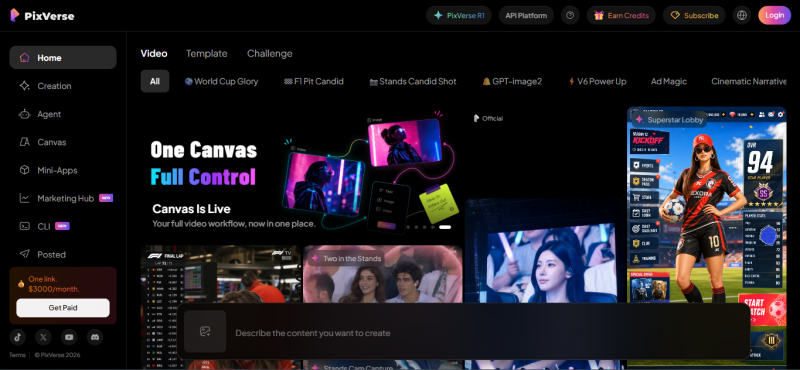Viewport: 800px width, 370px height.
Task: Click the image upload icon in prompt bar
Action: click(x=205, y=332)
